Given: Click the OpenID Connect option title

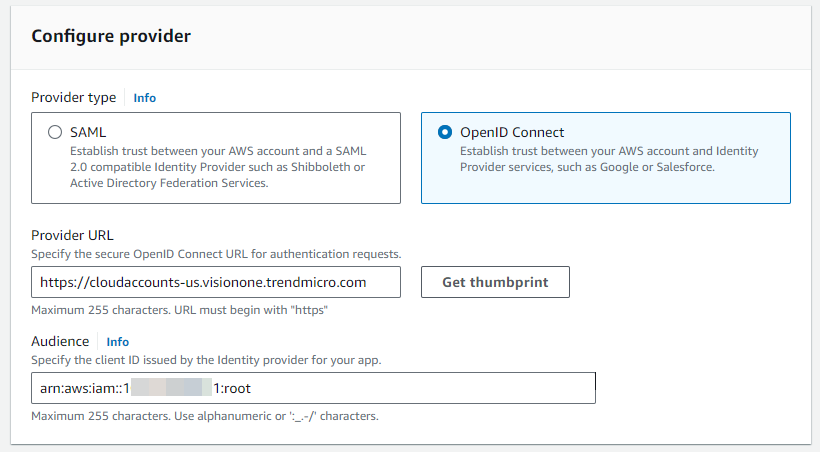Looking at the screenshot, I should pos(512,132).
